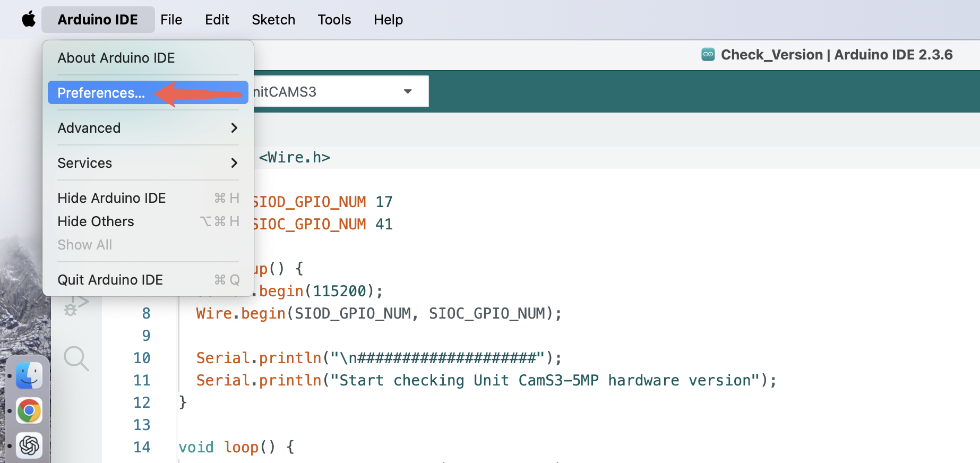Click the Arduino icon in title bar
This screenshot has height=463, width=980.
tap(708, 55)
